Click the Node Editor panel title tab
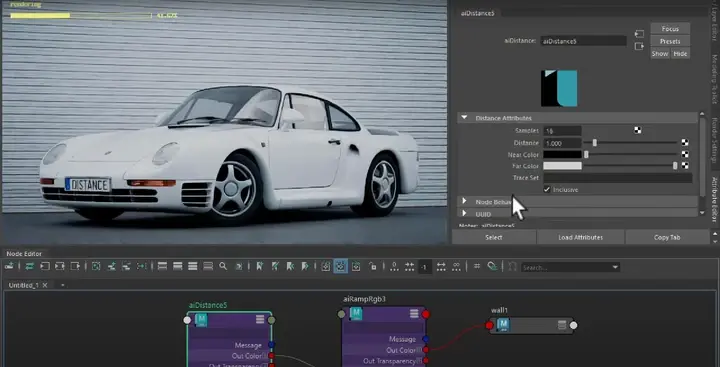 click(x=24, y=254)
